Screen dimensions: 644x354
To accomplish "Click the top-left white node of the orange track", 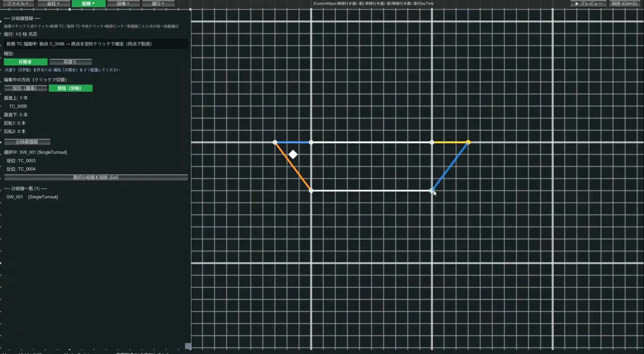I will pyautogui.click(x=275, y=142).
